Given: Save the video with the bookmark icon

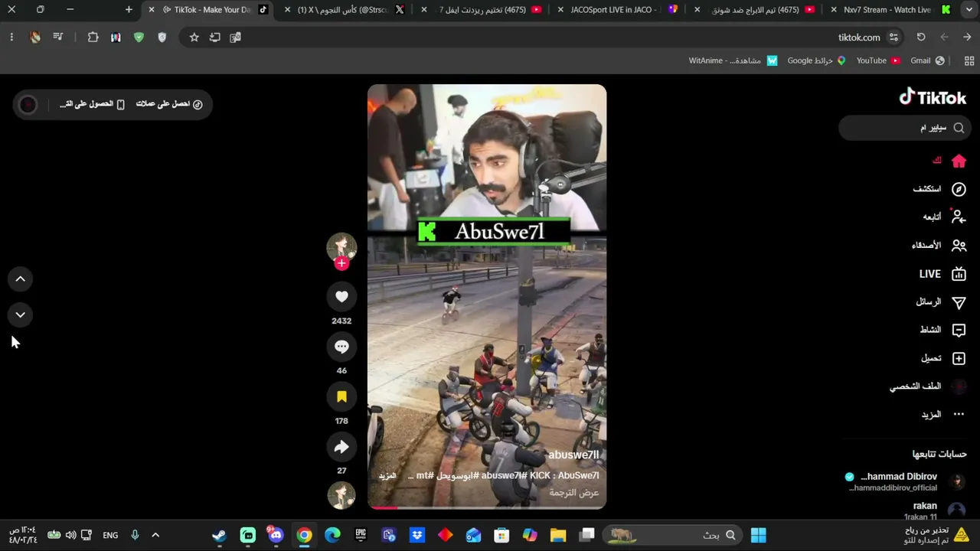Looking at the screenshot, I should coord(341,396).
